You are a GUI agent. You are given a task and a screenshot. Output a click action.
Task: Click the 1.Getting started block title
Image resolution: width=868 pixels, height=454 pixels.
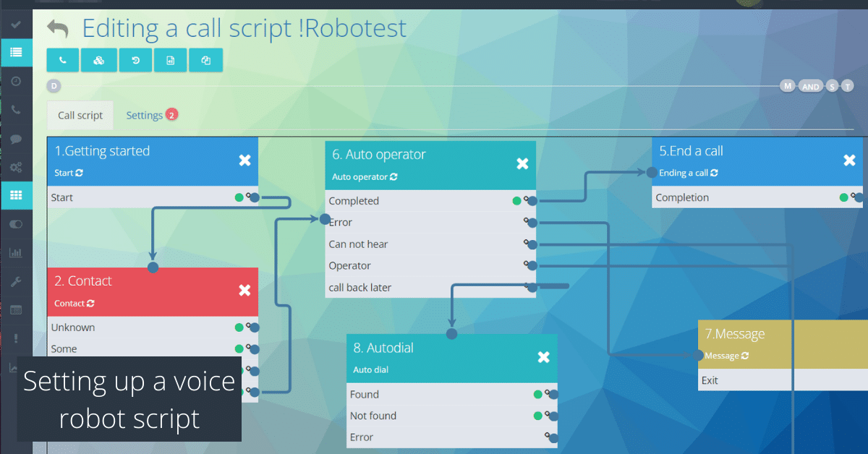tap(102, 151)
